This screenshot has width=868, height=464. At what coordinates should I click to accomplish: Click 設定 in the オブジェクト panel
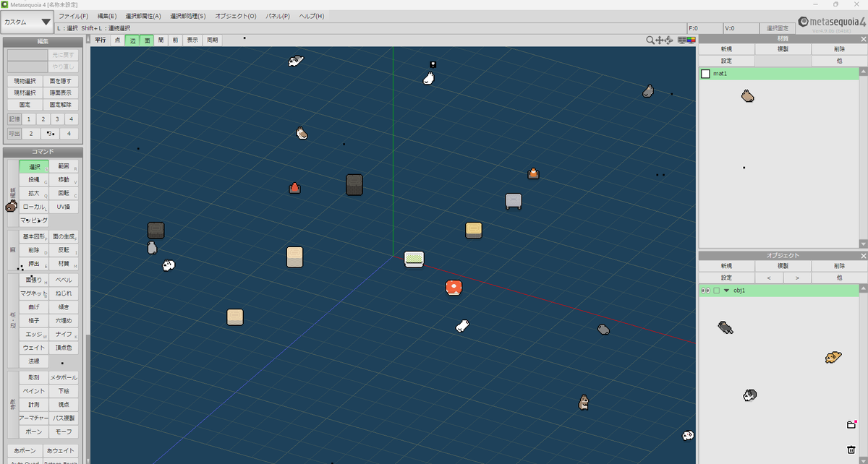[726, 278]
